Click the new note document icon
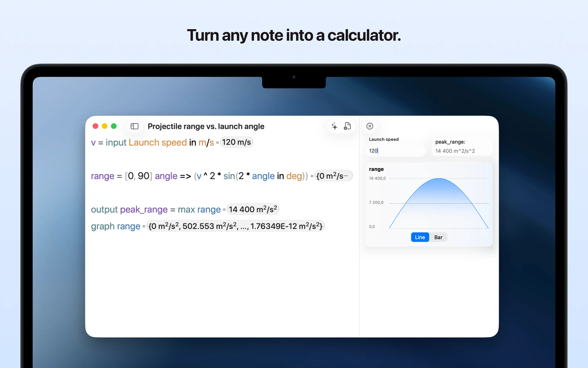 tap(347, 126)
